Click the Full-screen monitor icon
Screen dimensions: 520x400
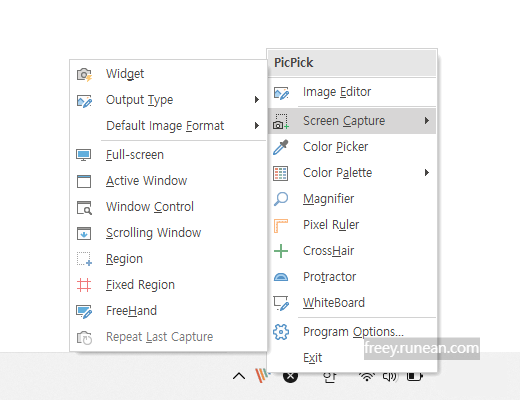click(x=83, y=155)
